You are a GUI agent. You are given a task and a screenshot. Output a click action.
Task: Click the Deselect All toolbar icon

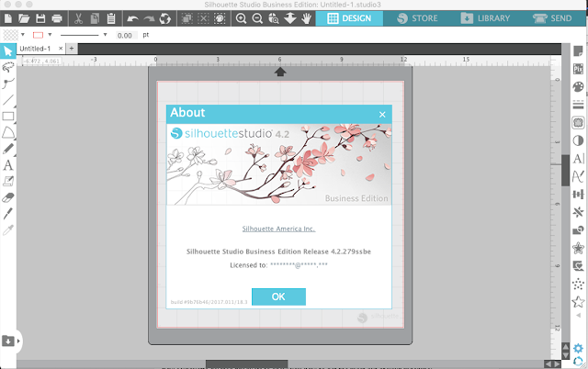click(x=203, y=18)
